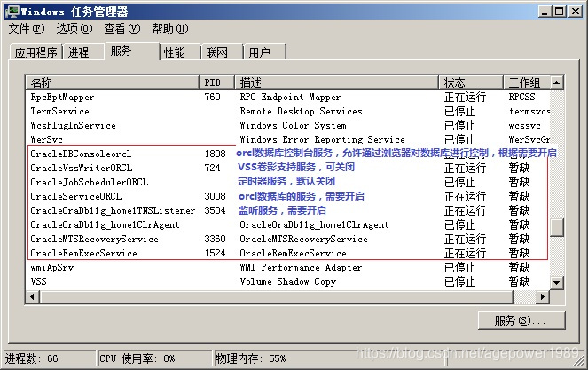The image size is (588, 370).
Task: Click PID 1524 cell
Action: tap(215, 253)
